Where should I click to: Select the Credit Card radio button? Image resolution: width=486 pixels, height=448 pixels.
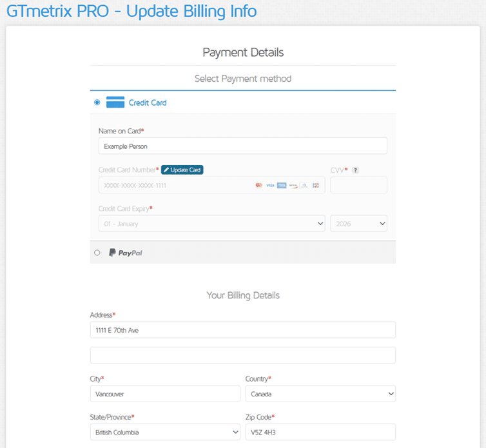point(97,102)
